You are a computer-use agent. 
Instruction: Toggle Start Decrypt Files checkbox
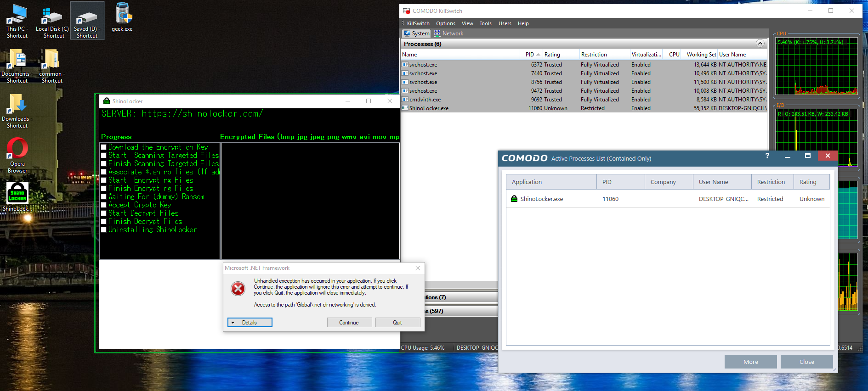[104, 213]
